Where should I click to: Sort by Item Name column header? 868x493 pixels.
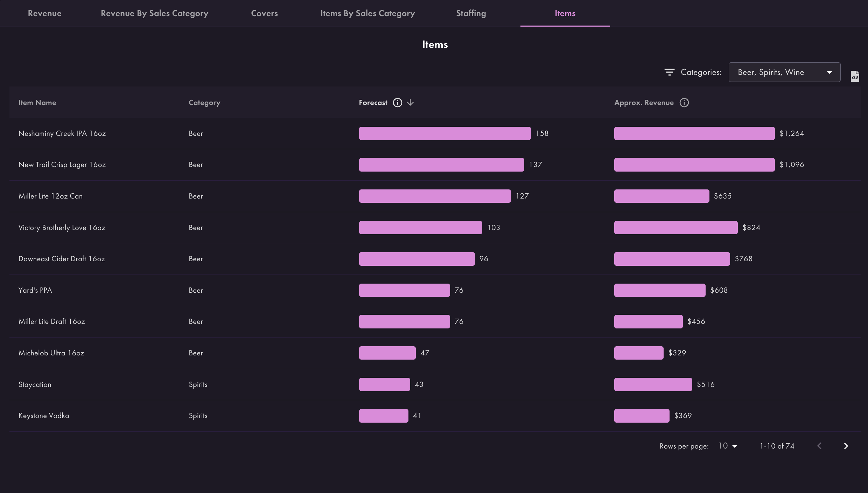click(37, 103)
